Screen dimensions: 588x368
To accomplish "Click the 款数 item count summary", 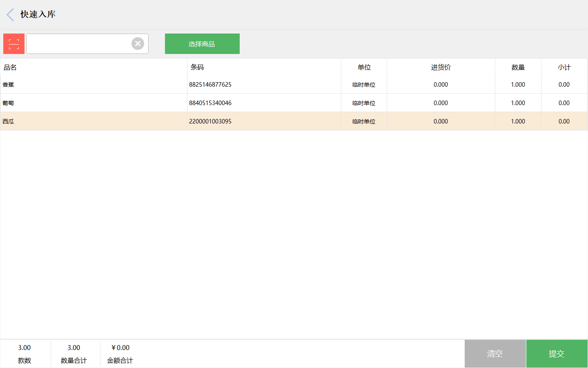I will (24, 354).
